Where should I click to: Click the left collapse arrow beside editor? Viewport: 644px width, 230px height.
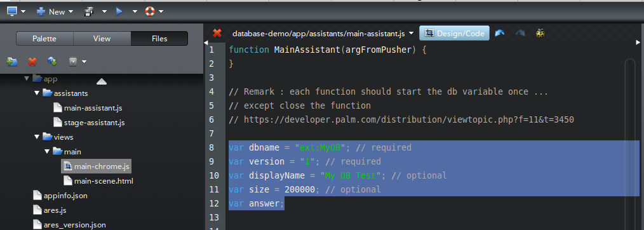tap(206, 43)
